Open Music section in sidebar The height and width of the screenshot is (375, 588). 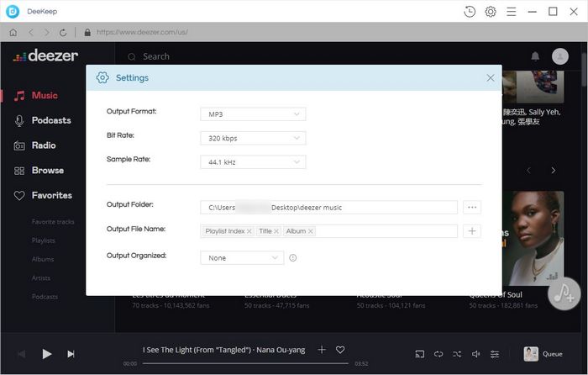[x=36, y=95]
